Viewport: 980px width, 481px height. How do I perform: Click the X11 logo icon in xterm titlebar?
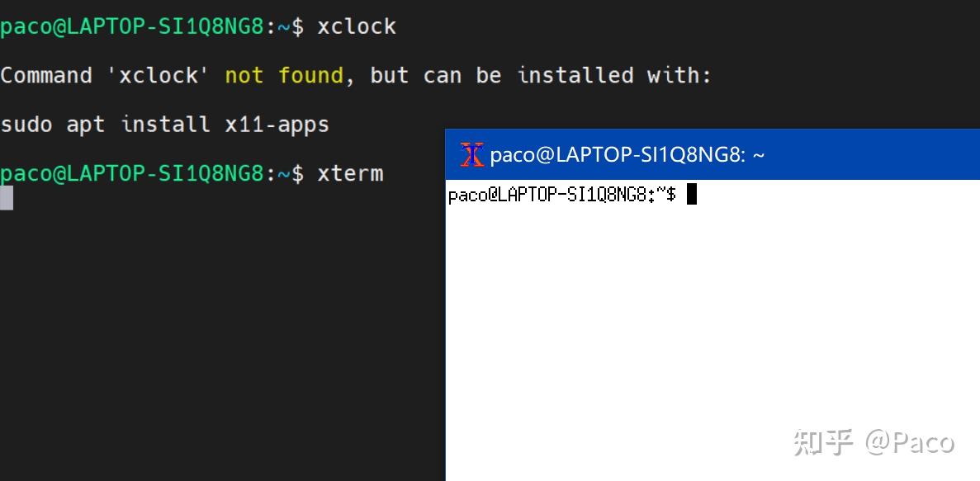coord(471,153)
